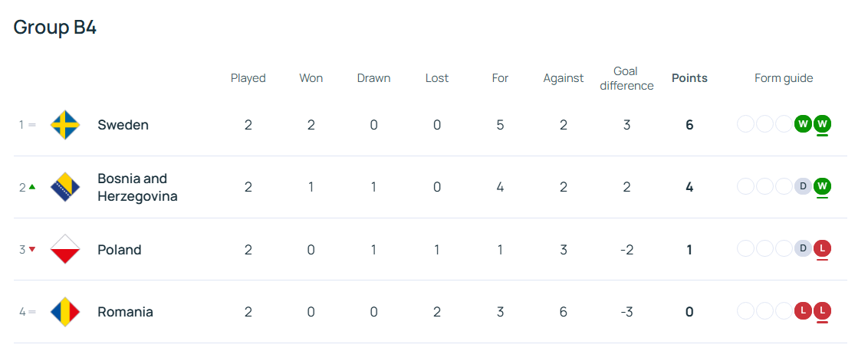
Task: Click the Played column header
Action: [x=248, y=78]
